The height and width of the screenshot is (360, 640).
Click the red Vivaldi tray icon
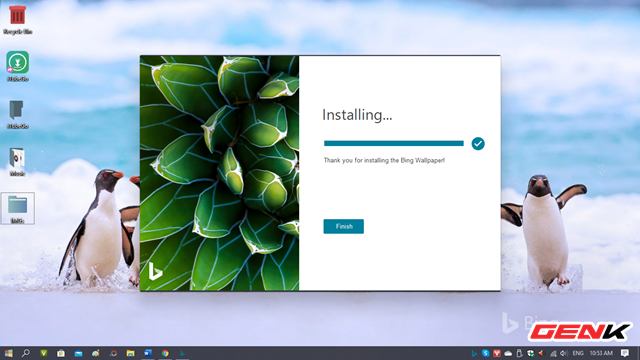coord(497,353)
